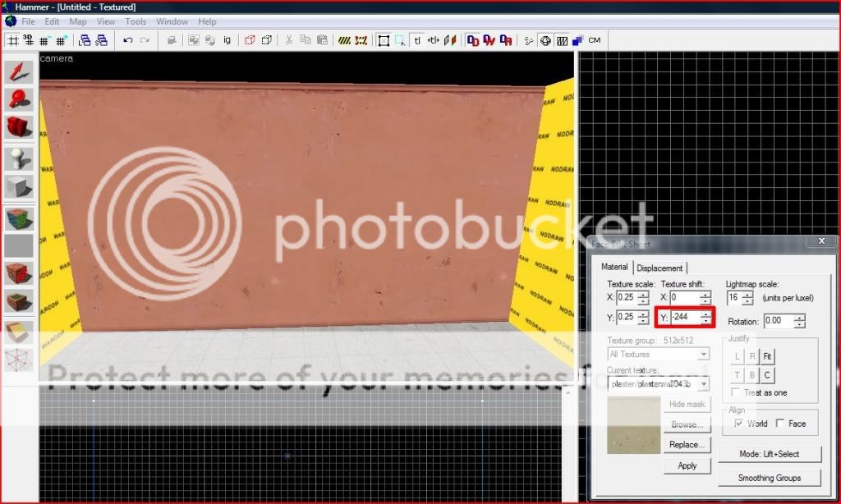Click the Paste clipboard icon
The width and height of the screenshot is (841, 504).
pyautogui.click(x=322, y=40)
